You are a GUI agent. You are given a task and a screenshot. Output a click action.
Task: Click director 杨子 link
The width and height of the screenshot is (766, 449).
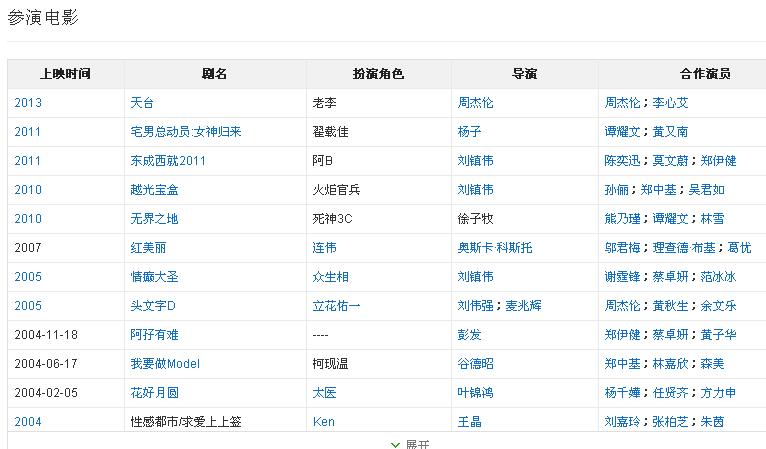[469, 132]
